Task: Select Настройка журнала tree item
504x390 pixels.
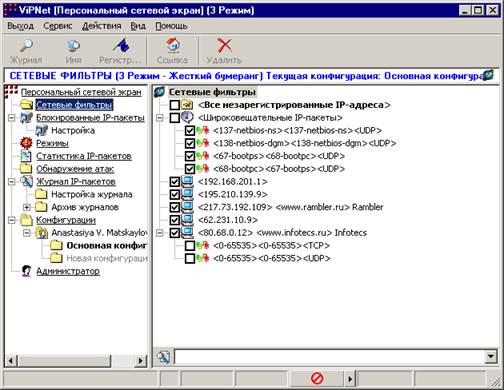Action: coord(92,194)
